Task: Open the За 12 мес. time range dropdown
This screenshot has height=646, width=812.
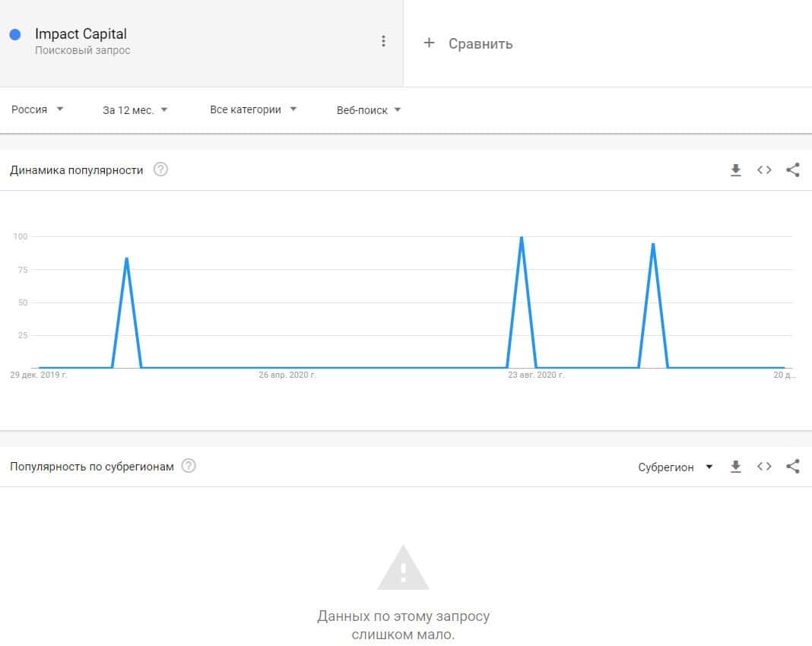Action: 135,109
